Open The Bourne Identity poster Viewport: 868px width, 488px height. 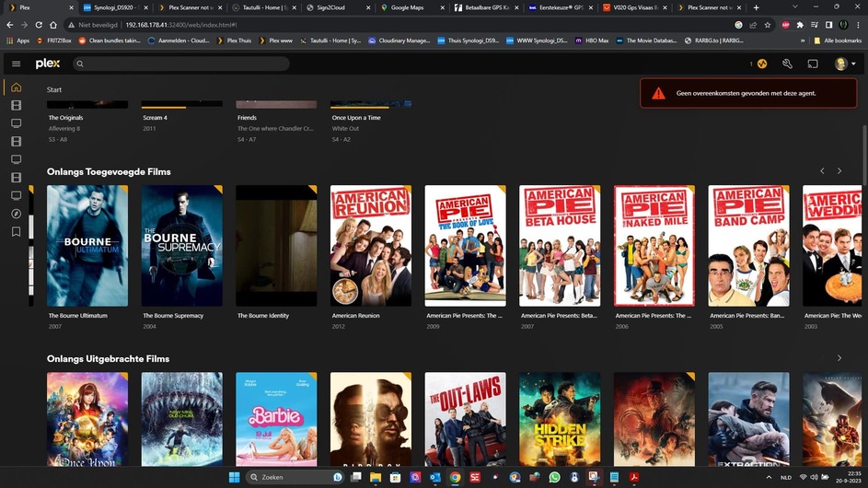[x=276, y=246]
